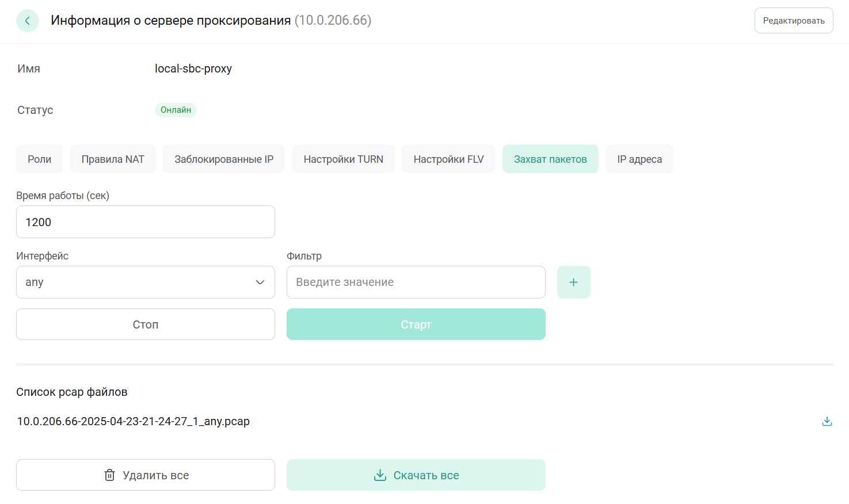Click the Редактировать button
Viewport: 849px width, 504px height.
[794, 20]
